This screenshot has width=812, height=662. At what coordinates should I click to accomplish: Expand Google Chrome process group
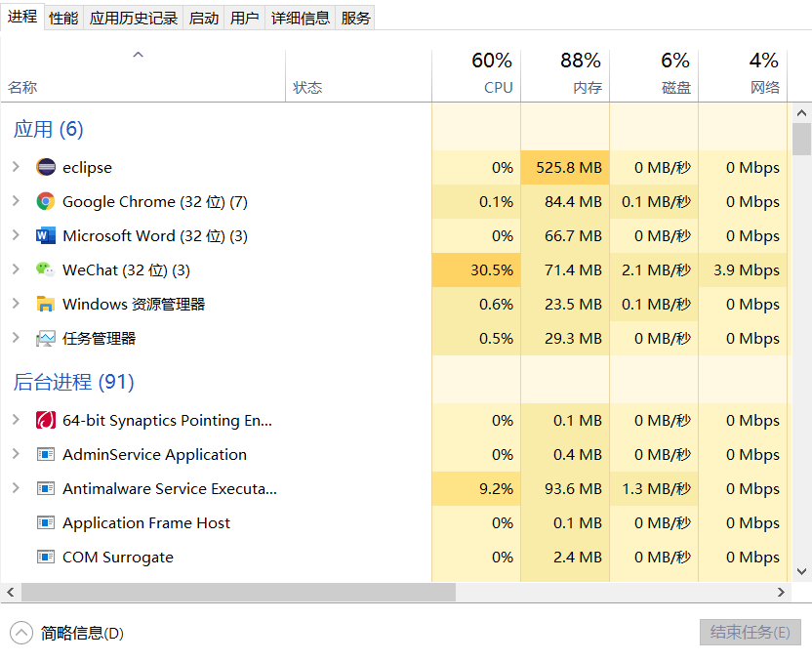(16, 201)
